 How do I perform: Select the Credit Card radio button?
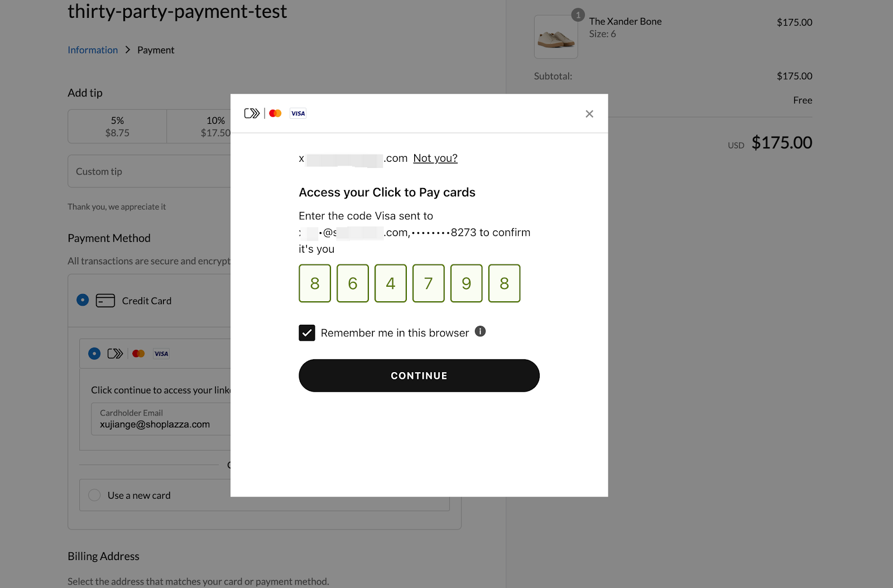tap(83, 300)
